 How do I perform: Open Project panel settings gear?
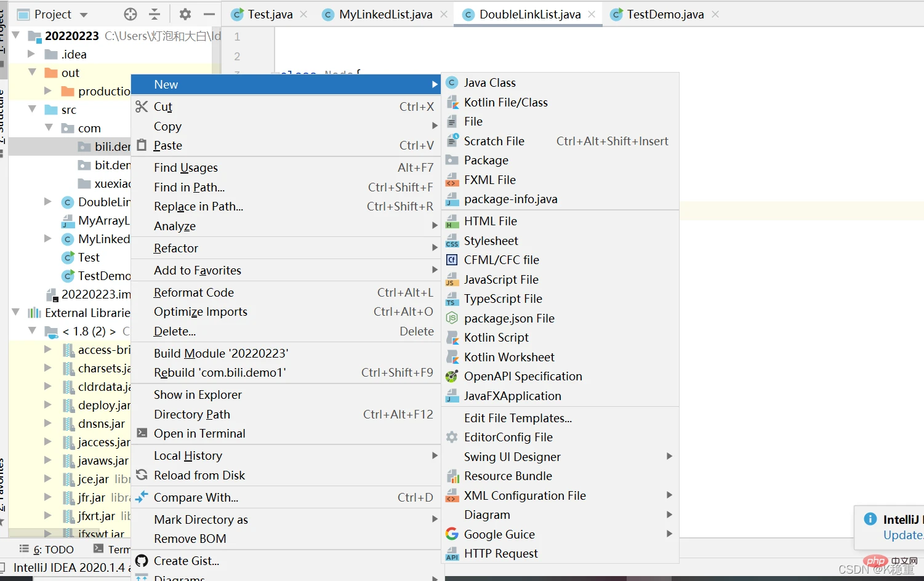pos(185,14)
